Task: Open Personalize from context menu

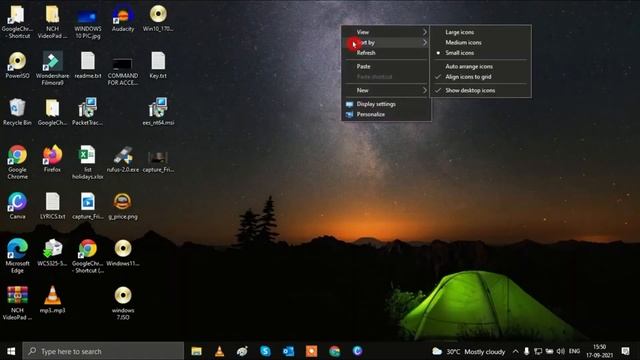Action: click(x=386, y=114)
